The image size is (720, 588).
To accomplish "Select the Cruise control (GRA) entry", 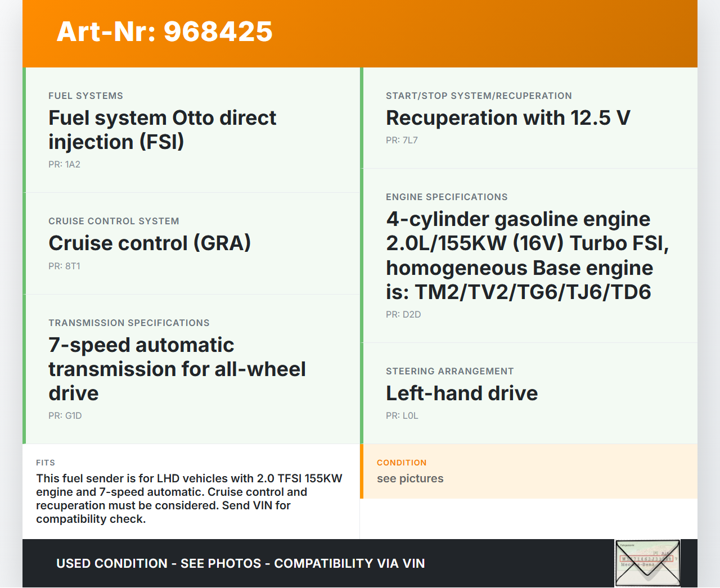I will tap(150, 243).
